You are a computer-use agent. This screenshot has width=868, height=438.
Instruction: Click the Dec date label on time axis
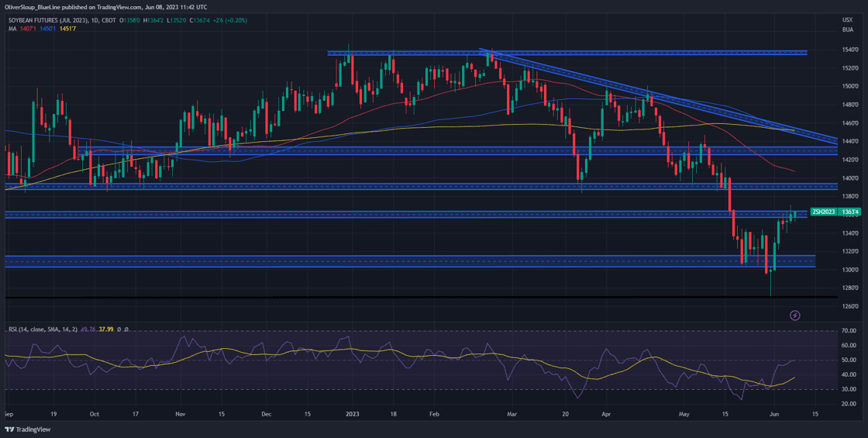(x=267, y=414)
